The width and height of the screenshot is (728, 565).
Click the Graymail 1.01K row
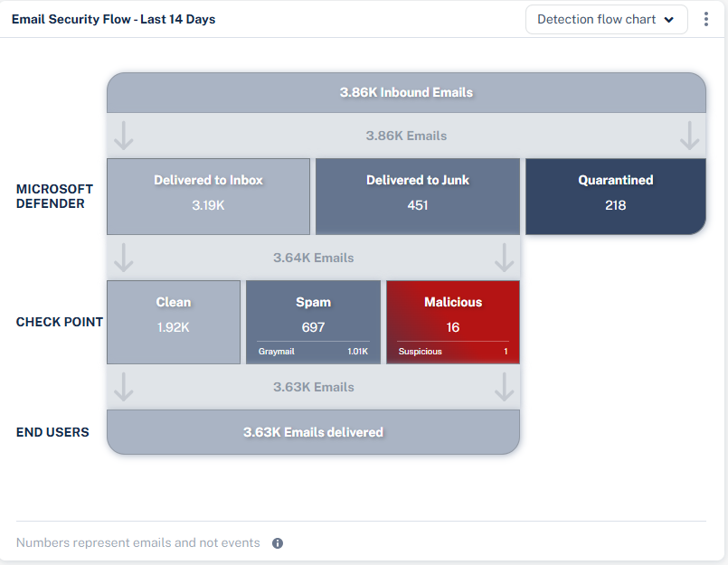click(313, 352)
